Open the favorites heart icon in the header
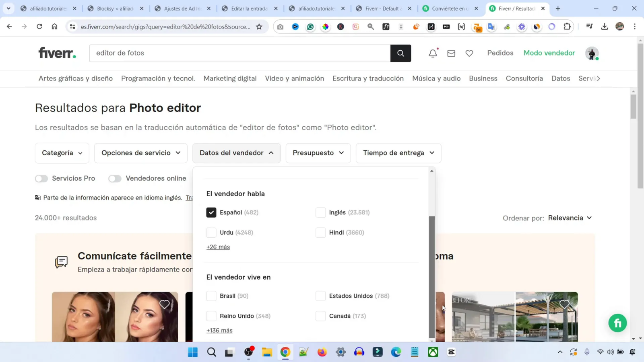The height and width of the screenshot is (362, 644). coord(469,53)
